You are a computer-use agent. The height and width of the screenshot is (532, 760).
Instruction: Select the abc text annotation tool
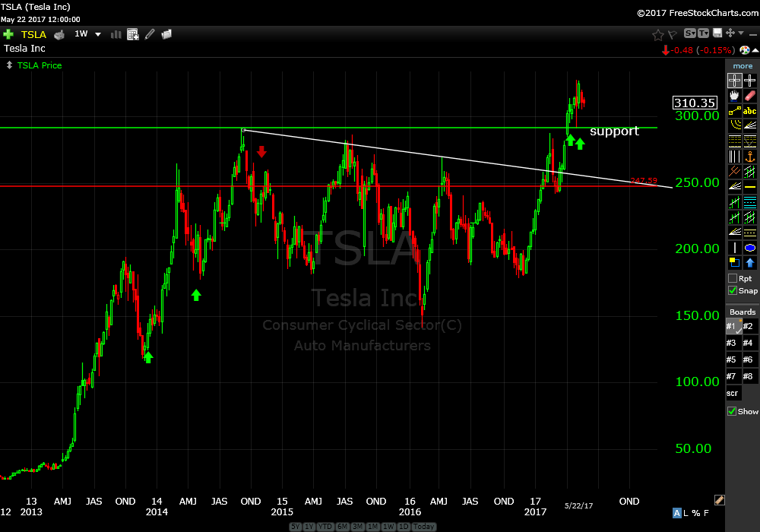click(x=750, y=111)
